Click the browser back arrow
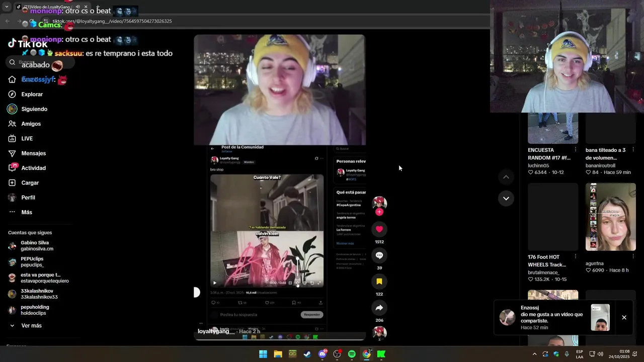 [x=7, y=21]
